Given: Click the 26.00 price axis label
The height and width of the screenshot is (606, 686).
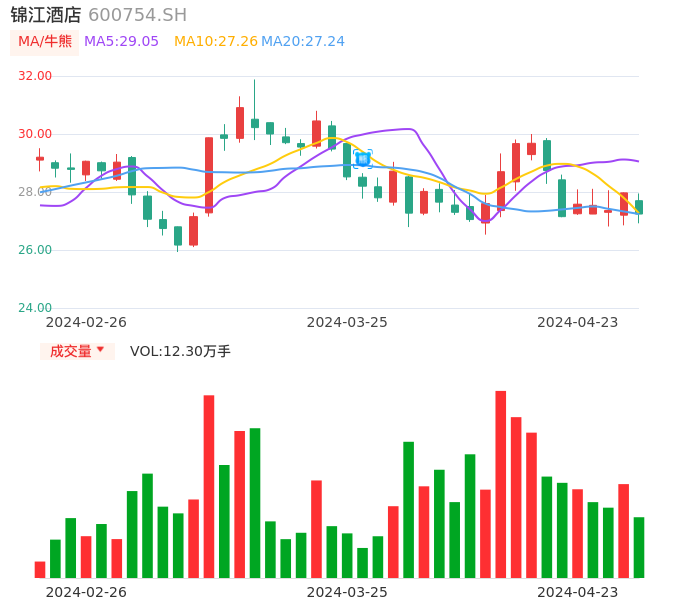Looking at the screenshot, I should click(x=35, y=250).
